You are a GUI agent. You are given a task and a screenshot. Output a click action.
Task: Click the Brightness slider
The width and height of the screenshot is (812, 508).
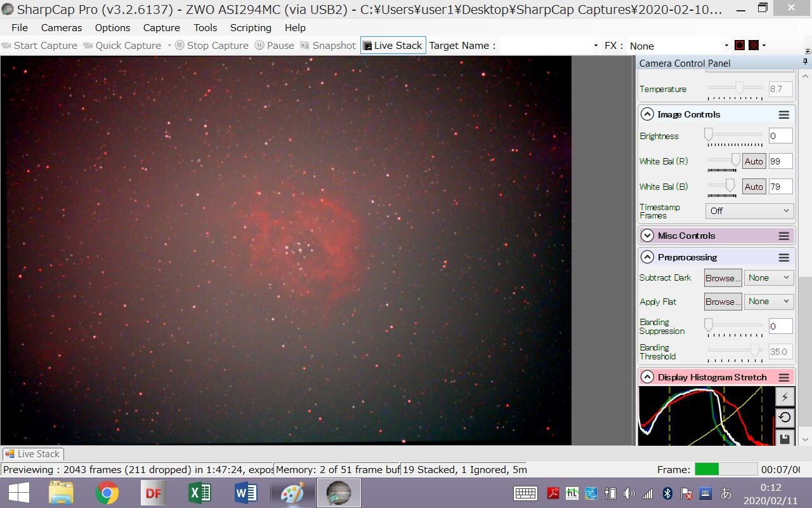pos(735,135)
